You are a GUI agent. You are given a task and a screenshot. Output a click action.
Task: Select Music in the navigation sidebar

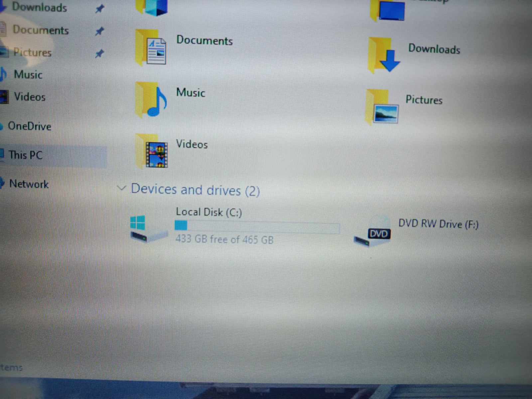pos(28,74)
